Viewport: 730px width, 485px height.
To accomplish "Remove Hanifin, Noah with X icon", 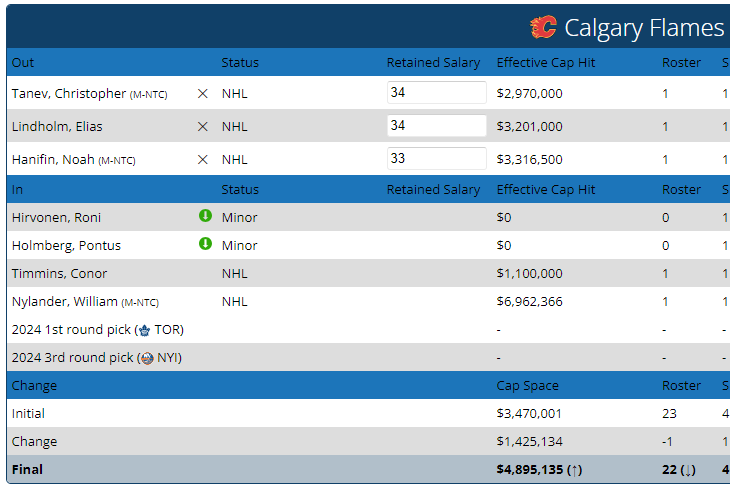I will click(x=203, y=160).
